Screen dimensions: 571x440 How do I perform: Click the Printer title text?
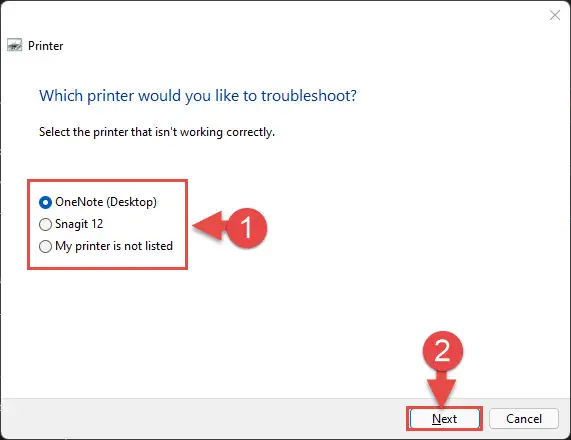click(46, 46)
